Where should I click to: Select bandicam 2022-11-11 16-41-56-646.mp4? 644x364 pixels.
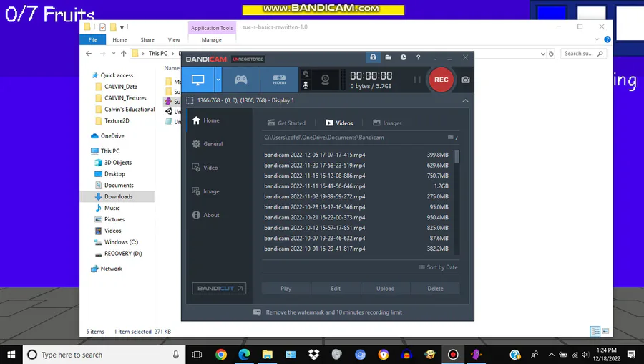pyautogui.click(x=356, y=186)
